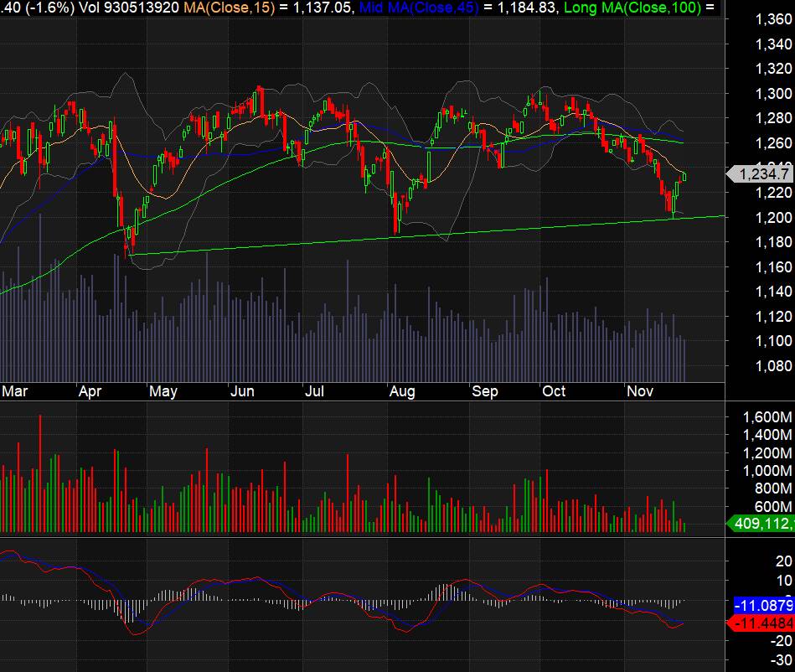Click the 1,080 price axis label
The image size is (795, 672).
click(x=773, y=365)
